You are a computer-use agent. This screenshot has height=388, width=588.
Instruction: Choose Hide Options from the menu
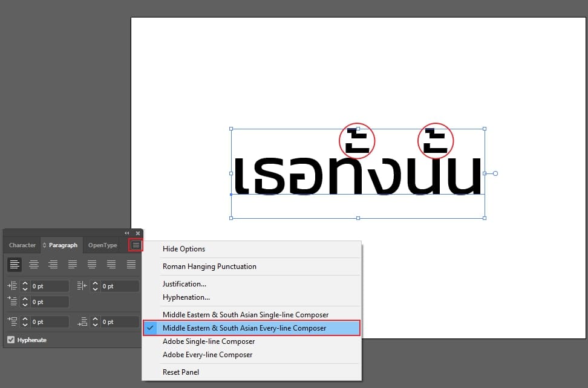(x=184, y=248)
